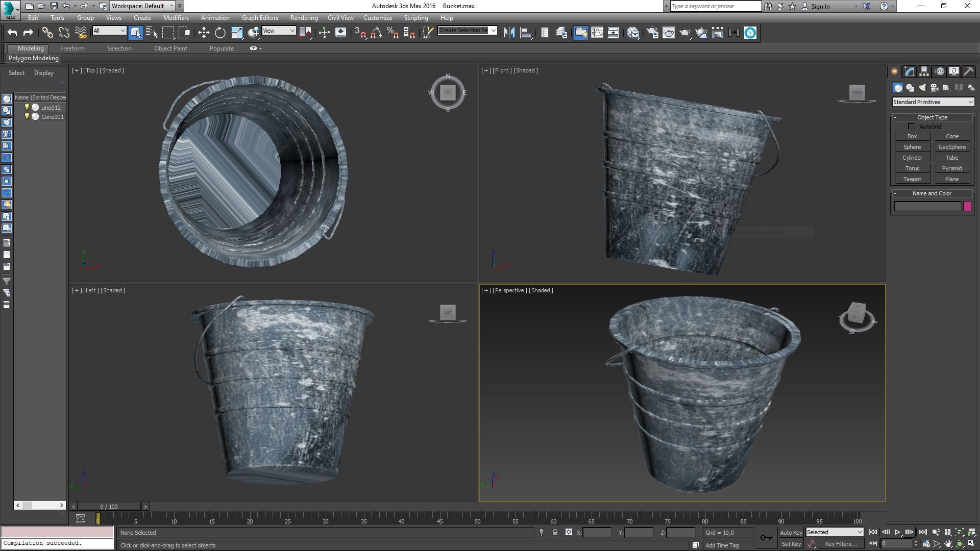Open the pink object color swatch
Screen dimensions: 980x551
[x=967, y=206]
